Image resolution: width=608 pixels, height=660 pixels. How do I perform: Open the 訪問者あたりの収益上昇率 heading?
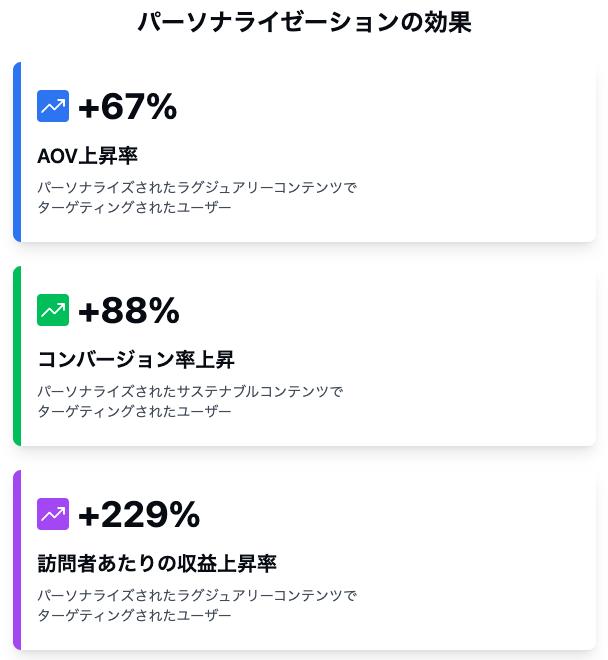(x=157, y=563)
